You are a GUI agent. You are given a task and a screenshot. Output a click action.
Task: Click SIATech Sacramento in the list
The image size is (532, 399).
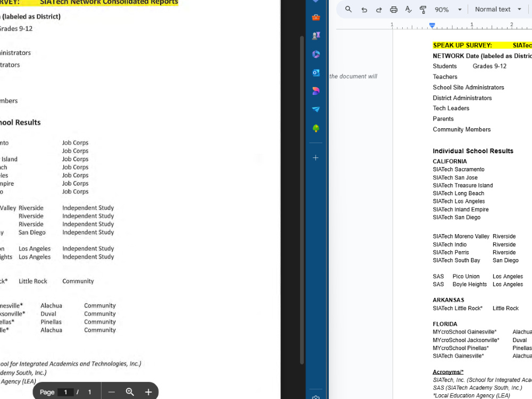[459, 169]
